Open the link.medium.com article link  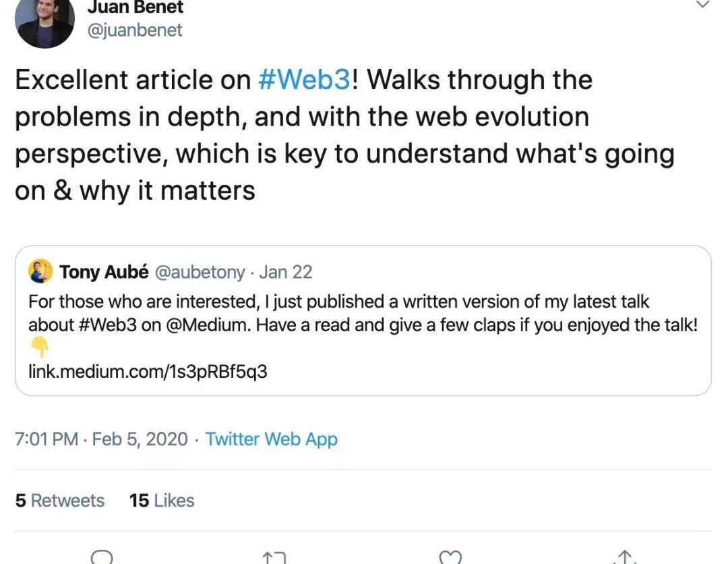(x=148, y=371)
